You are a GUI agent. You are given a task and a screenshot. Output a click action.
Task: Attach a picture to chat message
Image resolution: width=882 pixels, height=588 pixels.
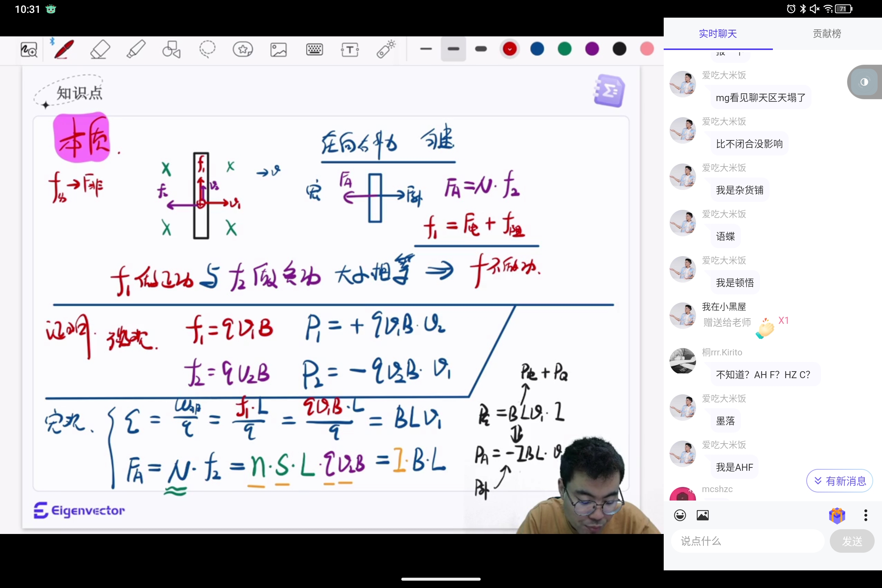tap(702, 515)
